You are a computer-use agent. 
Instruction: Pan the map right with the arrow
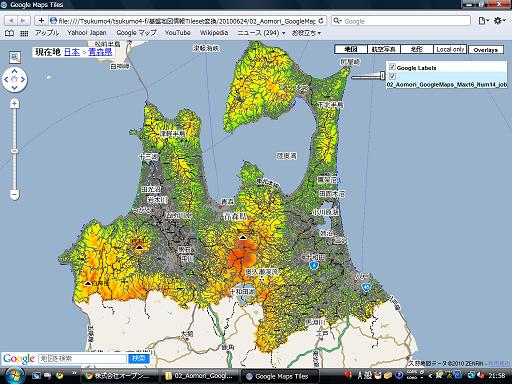point(23,79)
